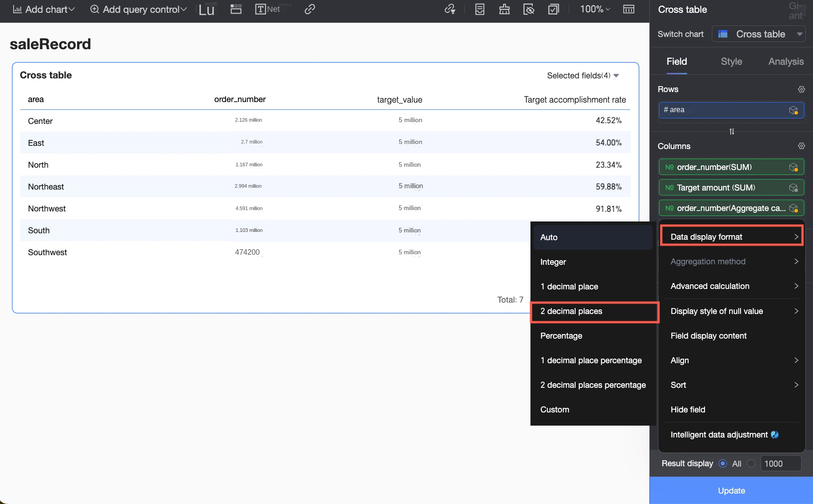Open the 100% zoom level dropdown
The width and height of the screenshot is (813, 504).
tap(595, 9)
